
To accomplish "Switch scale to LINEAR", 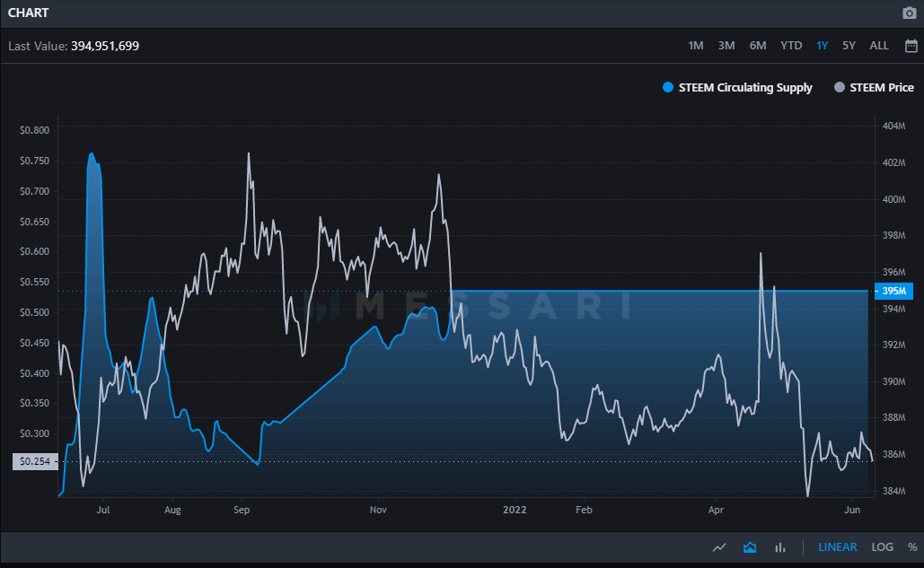I will pos(838,547).
